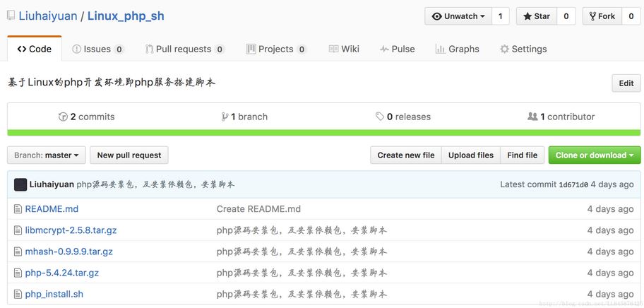Click the file icon next to php_install.sh
This screenshot has width=644, height=308.
[18, 294]
